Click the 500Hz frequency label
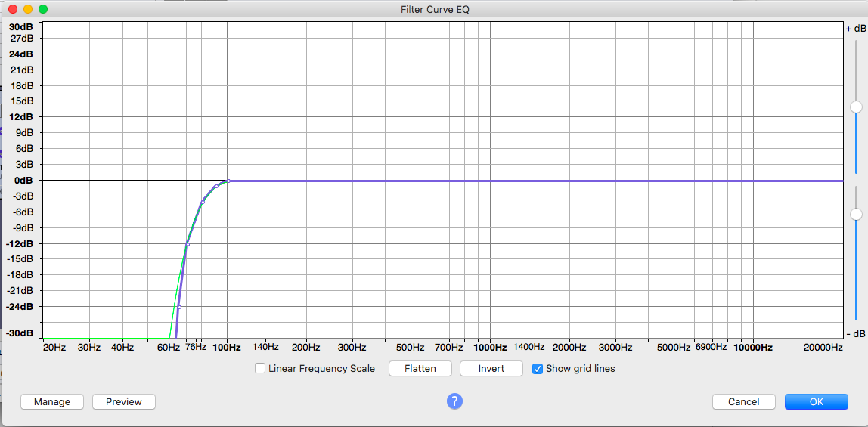Viewport: 868px width, 427px height. 411,348
